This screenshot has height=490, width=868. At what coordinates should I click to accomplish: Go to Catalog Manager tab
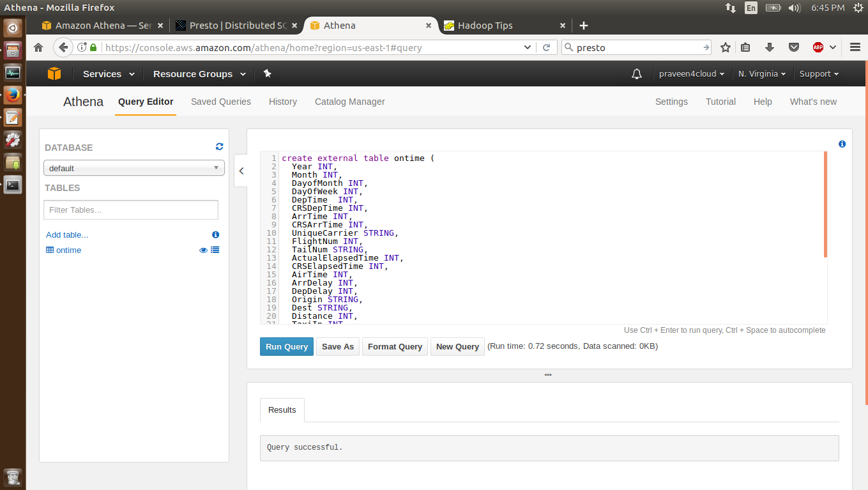[x=350, y=102]
